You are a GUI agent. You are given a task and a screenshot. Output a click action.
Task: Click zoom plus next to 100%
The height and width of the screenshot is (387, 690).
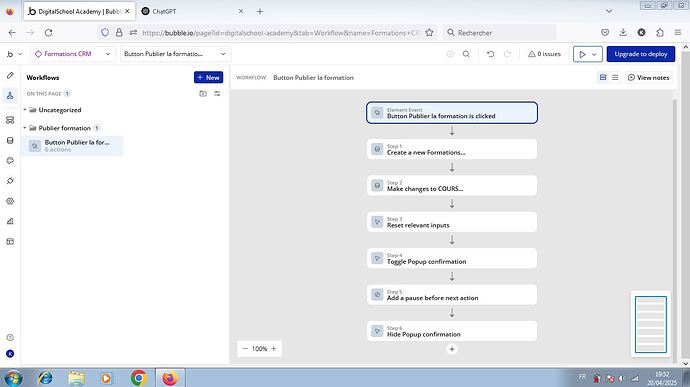tap(274, 348)
